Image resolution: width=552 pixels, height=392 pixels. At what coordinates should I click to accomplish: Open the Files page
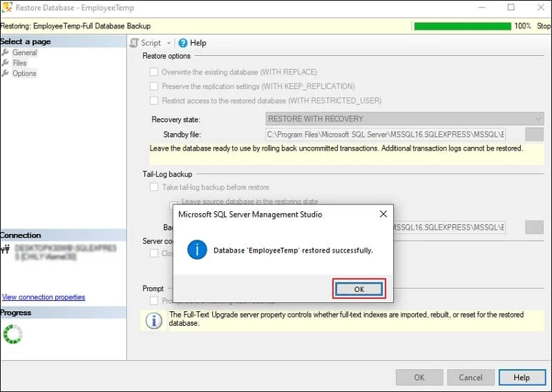point(19,63)
